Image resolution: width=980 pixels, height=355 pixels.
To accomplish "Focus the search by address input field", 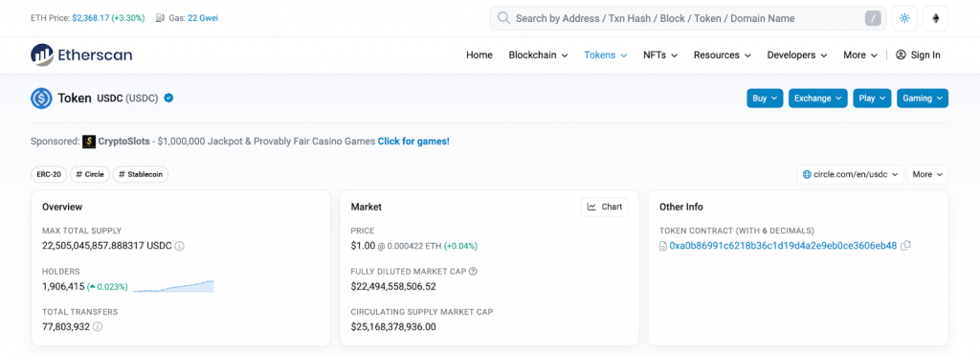I will point(687,18).
